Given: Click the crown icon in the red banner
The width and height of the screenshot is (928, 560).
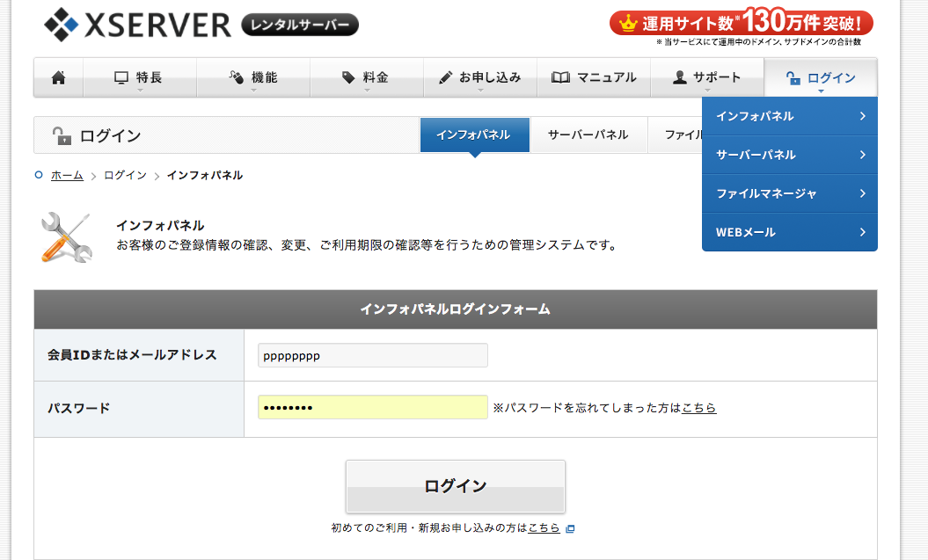Looking at the screenshot, I should point(628,23).
